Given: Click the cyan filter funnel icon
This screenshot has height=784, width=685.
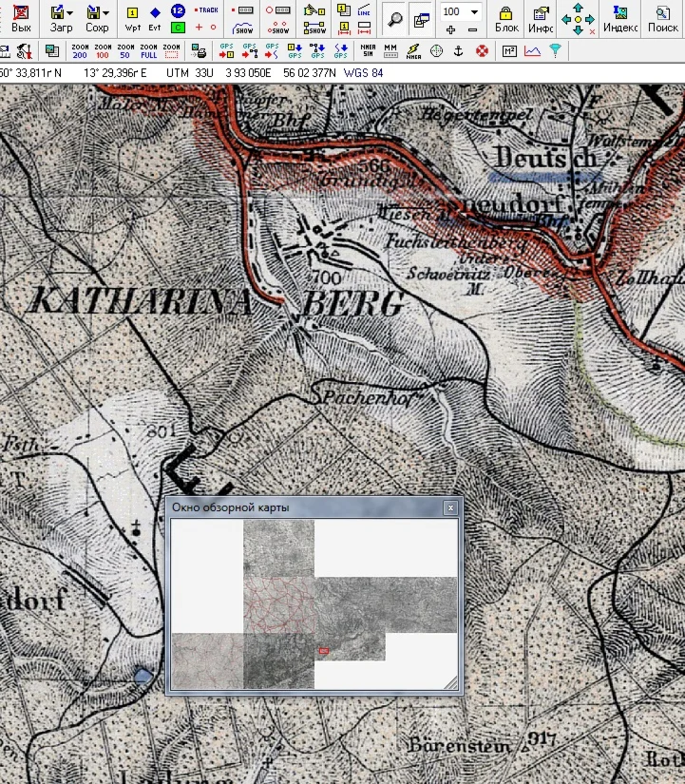Looking at the screenshot, I should point(555,50).
